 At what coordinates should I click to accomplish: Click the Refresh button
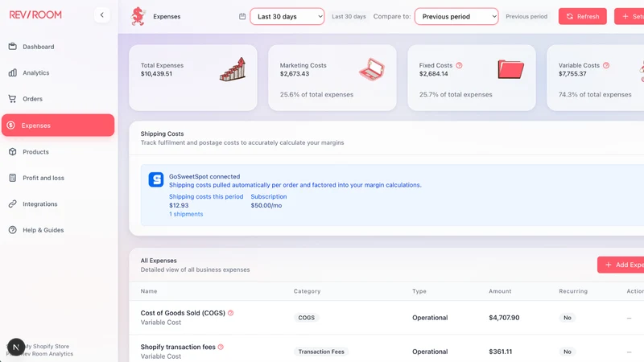[x=582, y=16]
